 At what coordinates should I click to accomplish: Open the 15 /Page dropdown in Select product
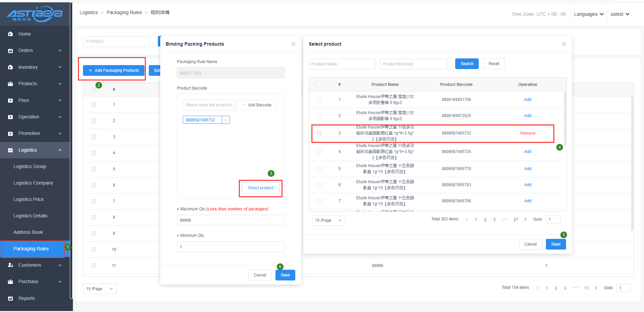(x=328, y=220)
